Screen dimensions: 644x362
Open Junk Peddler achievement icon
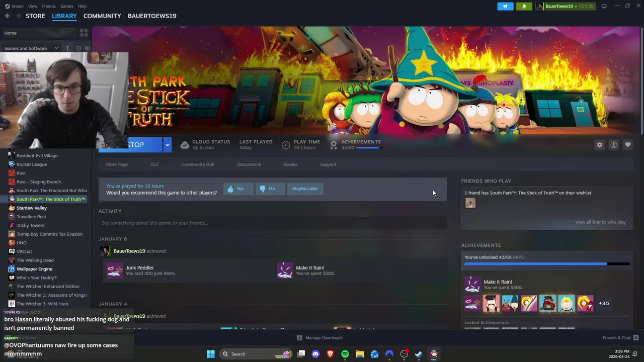tap(115, 270)
